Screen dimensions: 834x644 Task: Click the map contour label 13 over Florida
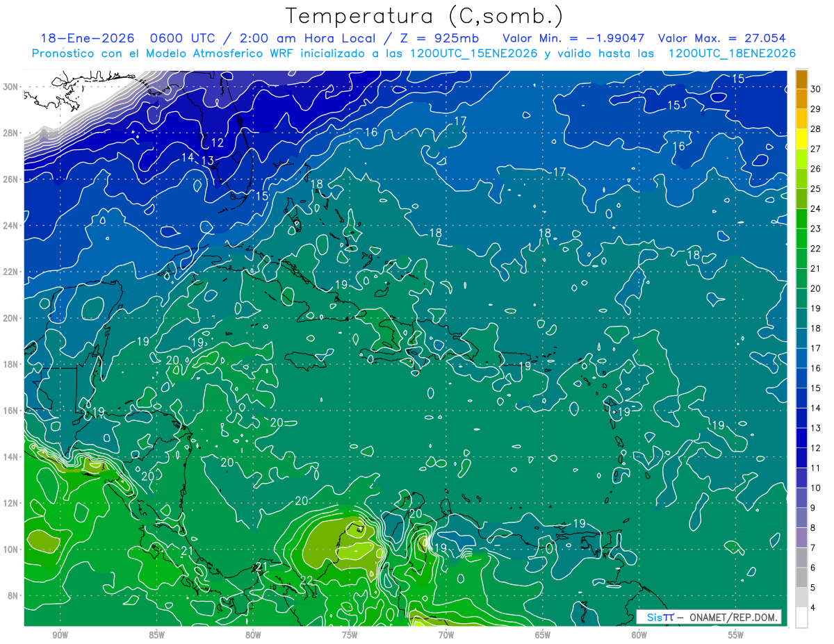(207, 160)
